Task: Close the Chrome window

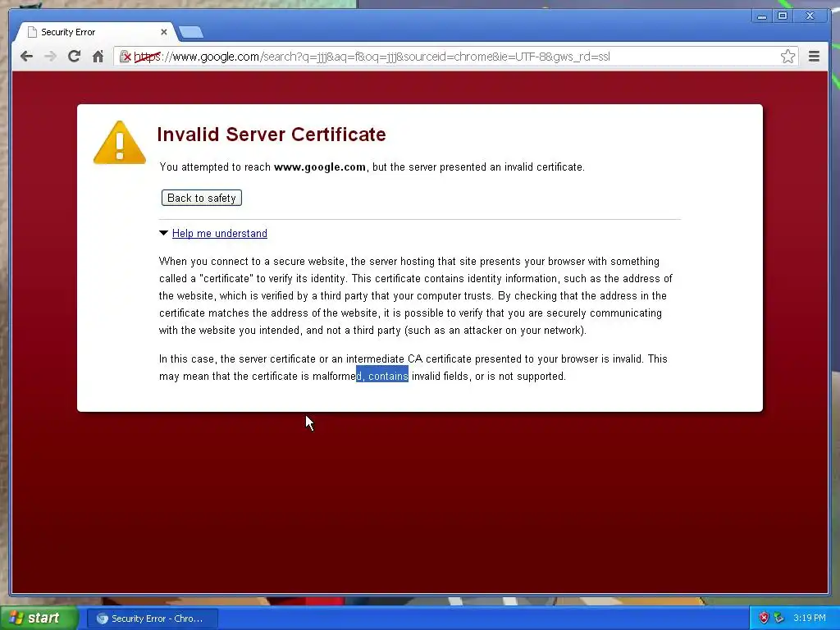Action: 810,16
